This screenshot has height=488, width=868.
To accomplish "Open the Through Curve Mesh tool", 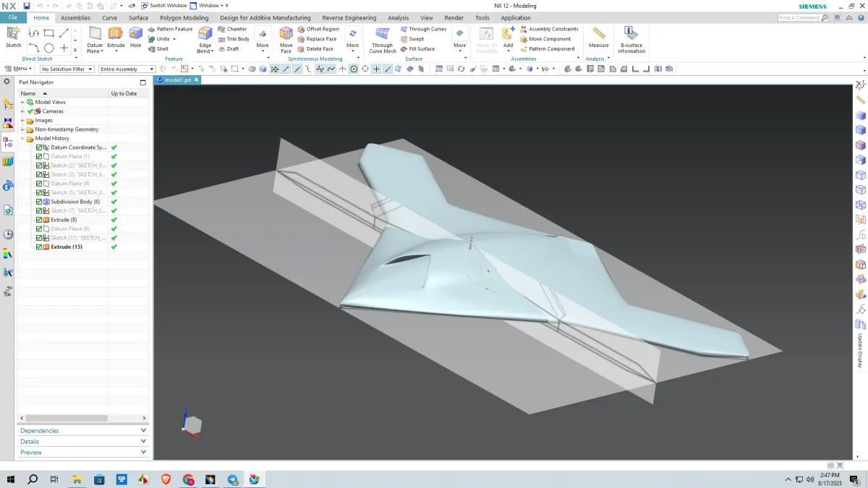I will point(383,39).
